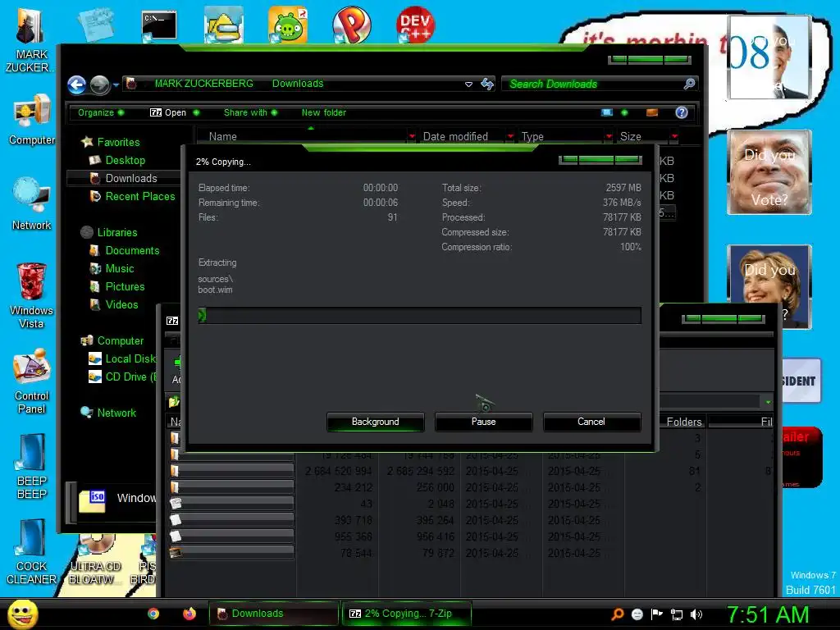Open the history dropdown beside the forward arrow
Viewport: 840px width, 630px height.
coord(116,84)
